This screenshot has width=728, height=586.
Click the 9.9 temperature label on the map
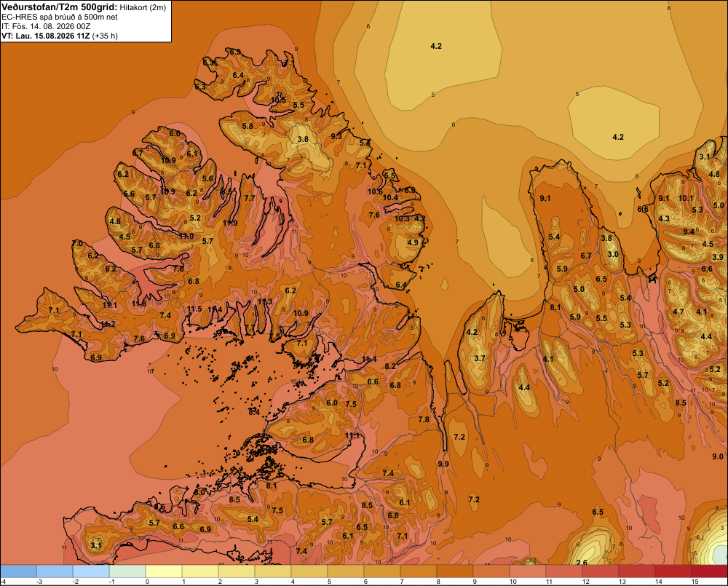[x=443, y=464]
